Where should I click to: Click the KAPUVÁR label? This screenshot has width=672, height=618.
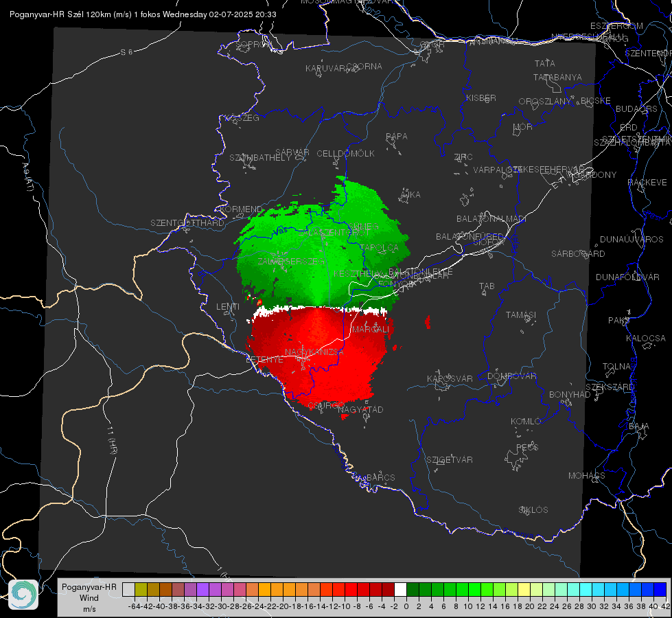pos(326,69)
